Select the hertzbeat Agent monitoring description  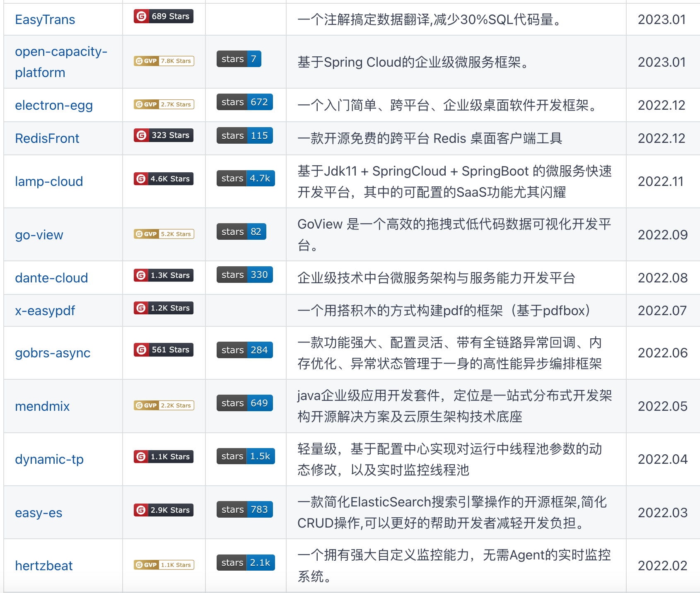pyautogui.click(x=454, y=566)
